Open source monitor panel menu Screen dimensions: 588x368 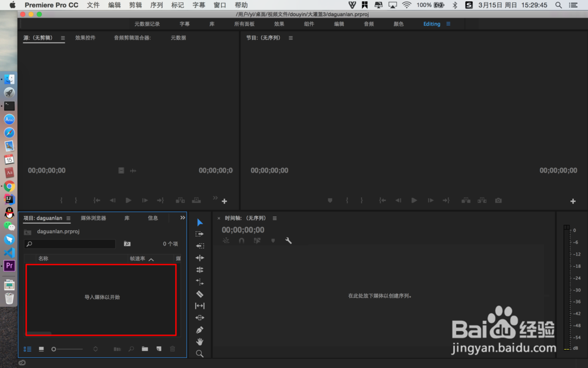tap(63, 38)
